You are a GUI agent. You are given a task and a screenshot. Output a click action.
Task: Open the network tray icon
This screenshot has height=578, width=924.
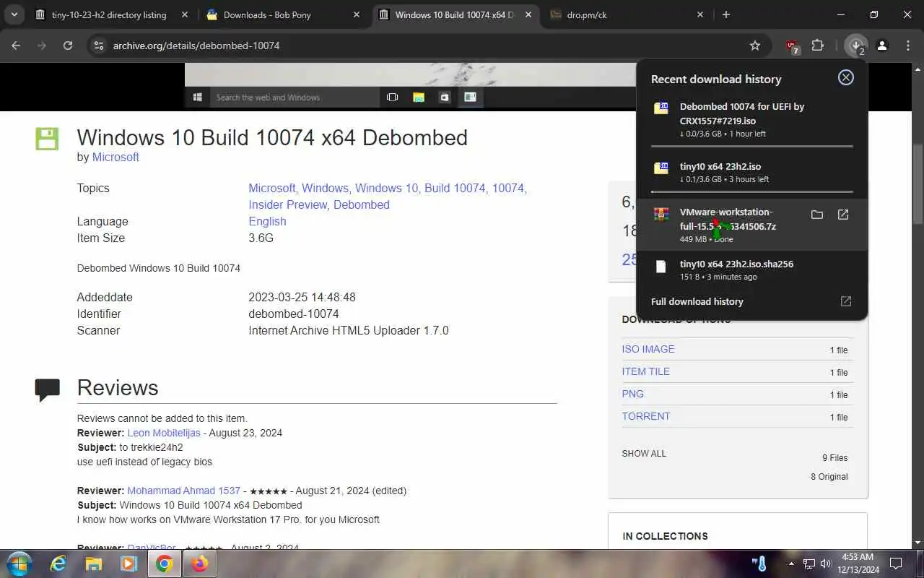[x=809, y=564]
